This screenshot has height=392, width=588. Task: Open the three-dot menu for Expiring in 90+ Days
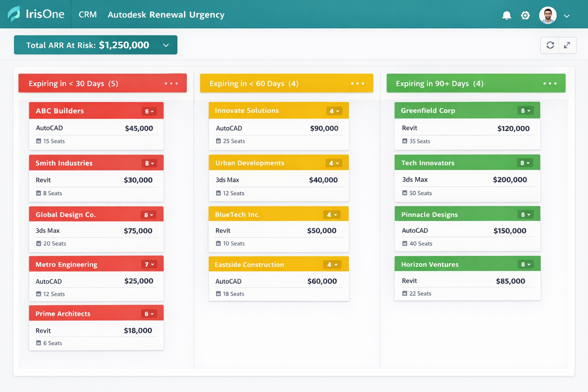tap(550, 83)
